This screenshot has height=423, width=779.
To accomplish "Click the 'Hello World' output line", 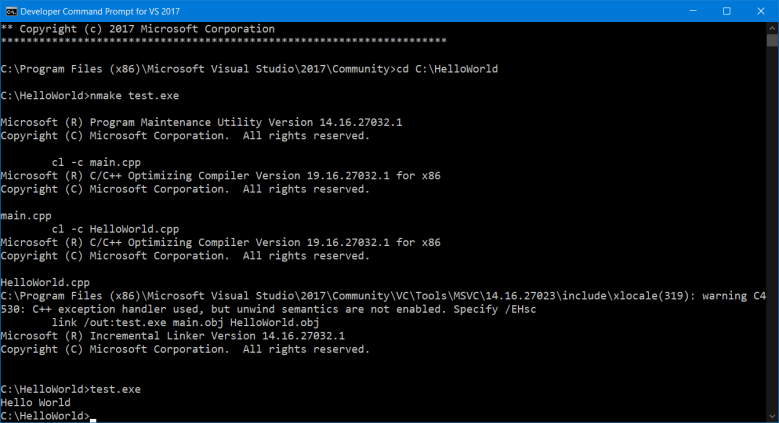I will click(x=35, y=403).
